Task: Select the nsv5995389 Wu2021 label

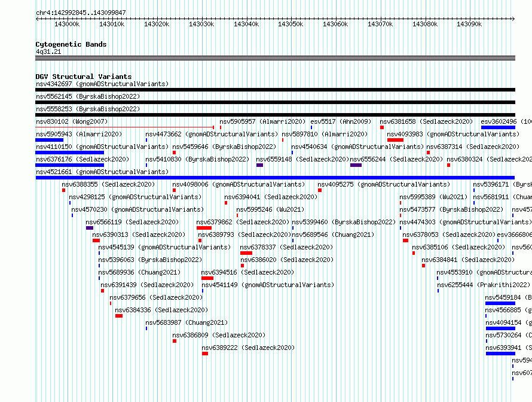Action: (433, 197)
